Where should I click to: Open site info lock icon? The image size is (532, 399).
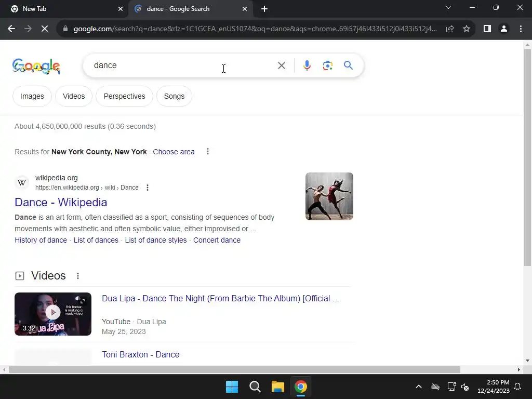[x=65, y=29]
